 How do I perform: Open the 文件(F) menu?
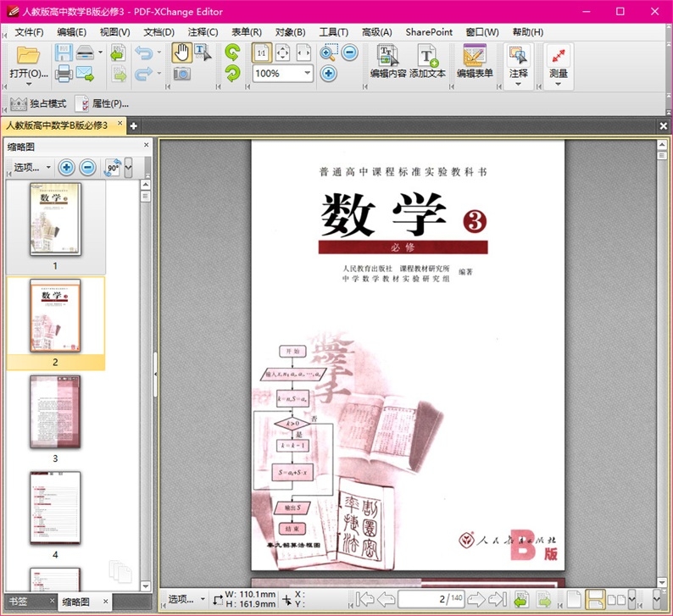coord(29,32)
